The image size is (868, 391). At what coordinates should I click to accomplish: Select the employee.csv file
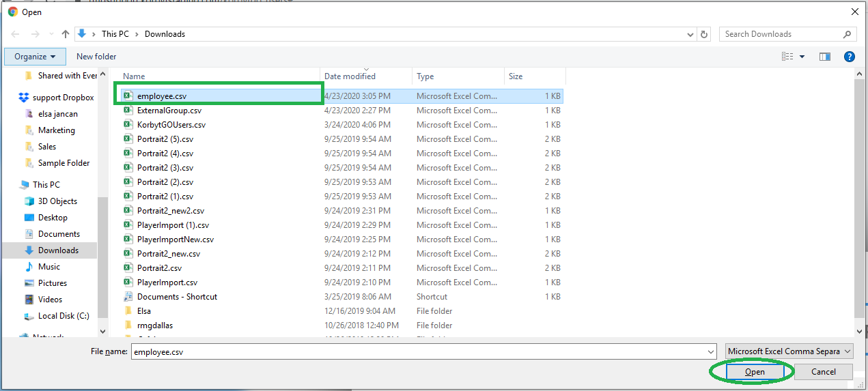(x=162, y=96)
